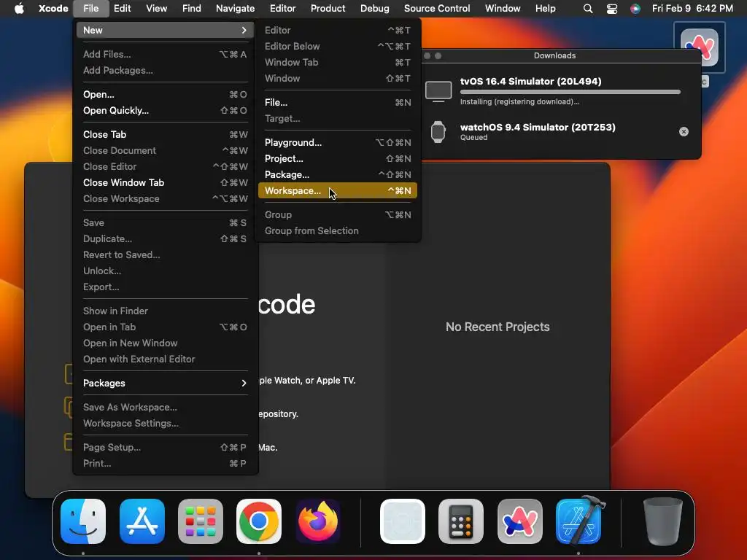Select Close Window Tab

pyautogui.click(x=165, y=182)
